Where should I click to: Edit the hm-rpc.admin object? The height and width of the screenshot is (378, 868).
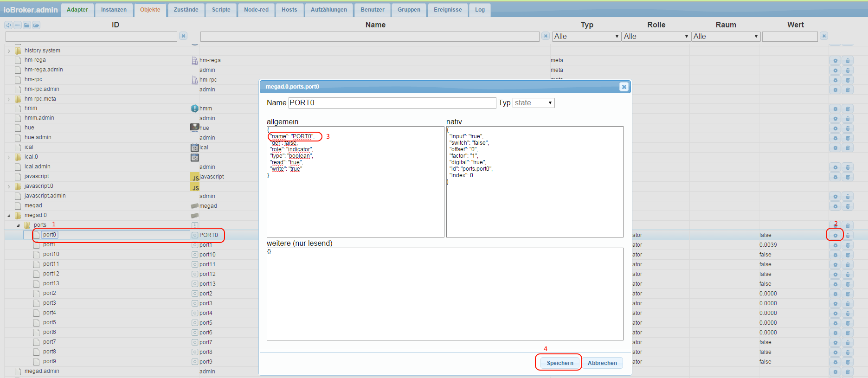pyautogui.click(x=836, y=90)
